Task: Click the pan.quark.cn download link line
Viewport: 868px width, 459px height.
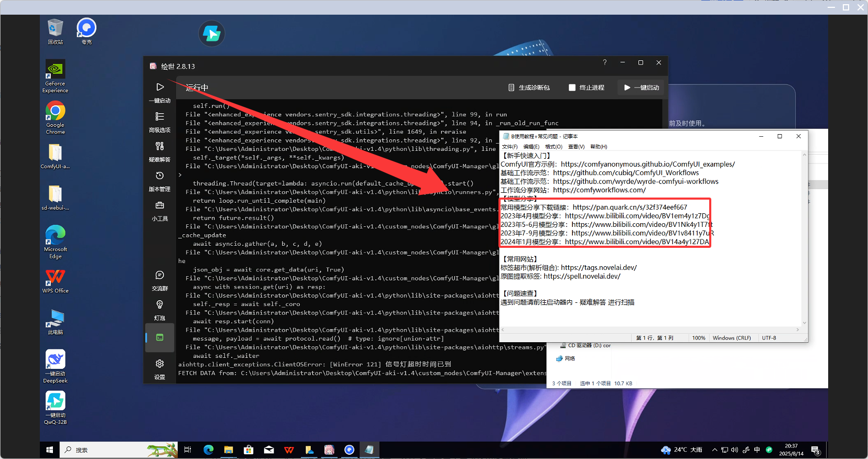Action: click(x=594, y=207)
